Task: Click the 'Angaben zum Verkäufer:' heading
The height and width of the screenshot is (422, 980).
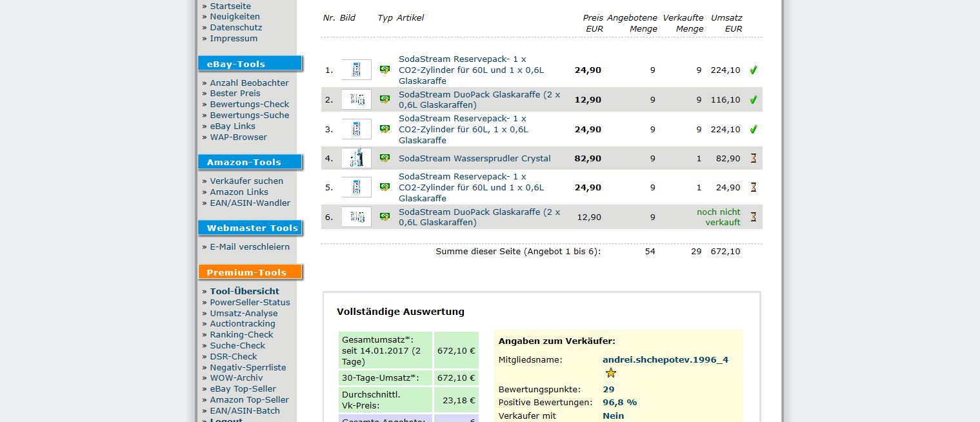Action: pos(557,341)
